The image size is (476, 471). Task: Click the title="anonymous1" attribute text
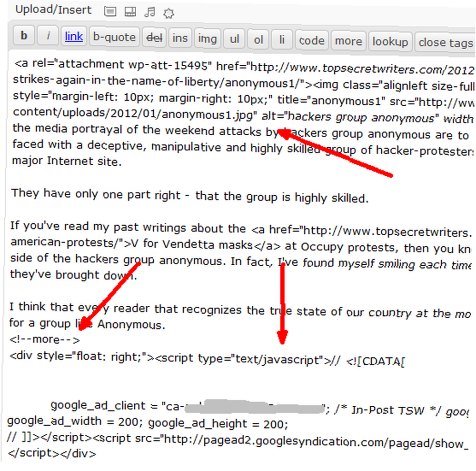coord(331,100)
